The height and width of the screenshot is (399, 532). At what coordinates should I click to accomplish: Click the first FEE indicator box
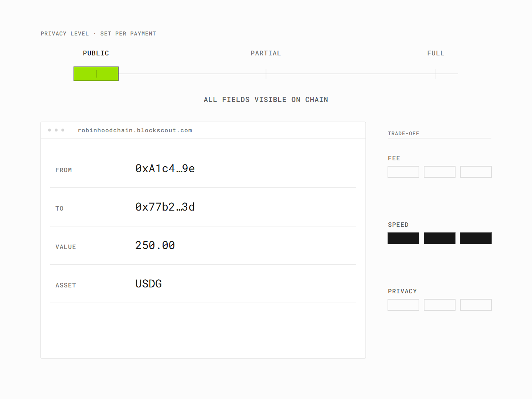(x=403, y=172)
